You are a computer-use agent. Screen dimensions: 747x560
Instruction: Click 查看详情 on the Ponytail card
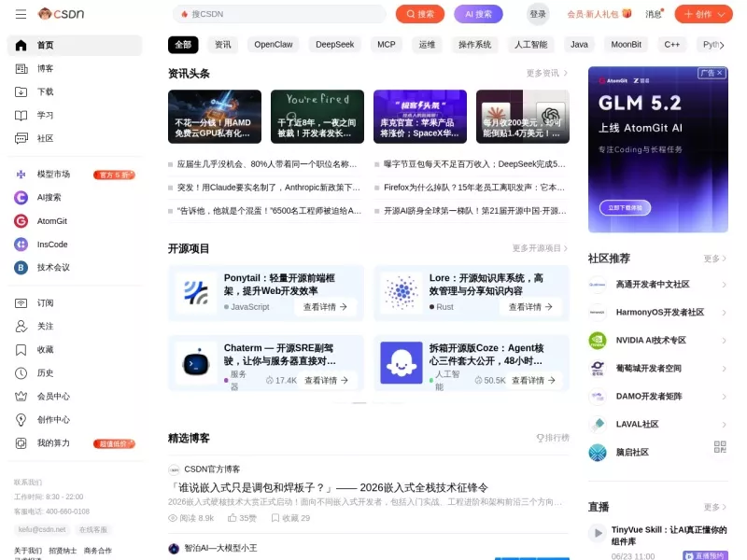(325, 307)
